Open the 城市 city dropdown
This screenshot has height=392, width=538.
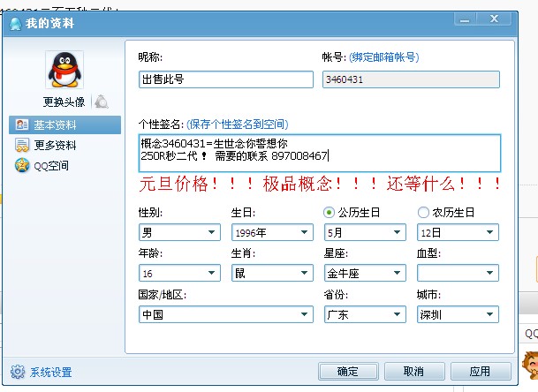[458, 314]
